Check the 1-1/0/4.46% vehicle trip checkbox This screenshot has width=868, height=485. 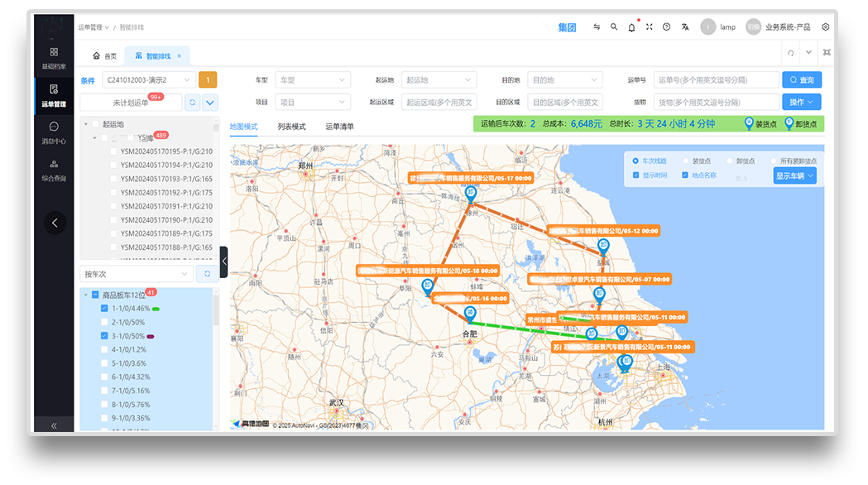pyautogui.click(x=104, y=308)
